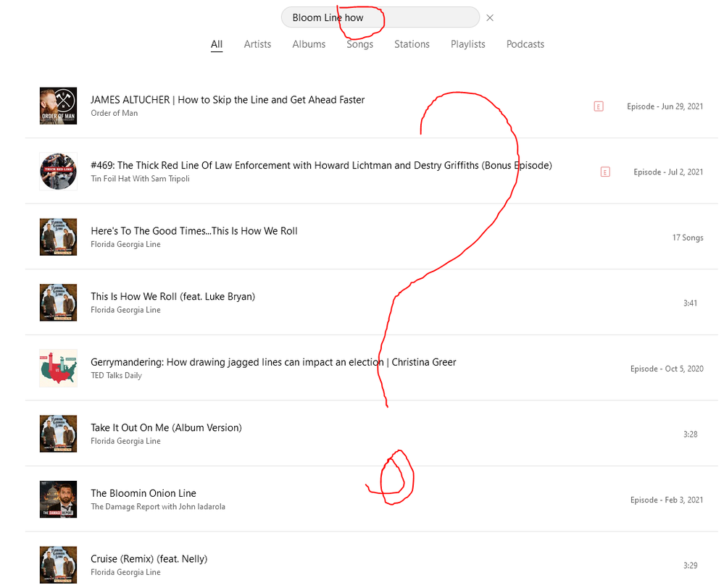Open Florida Georgia Line under Cruise (Remix)
This screenshot has width=724, height=588.
[125, 572]
